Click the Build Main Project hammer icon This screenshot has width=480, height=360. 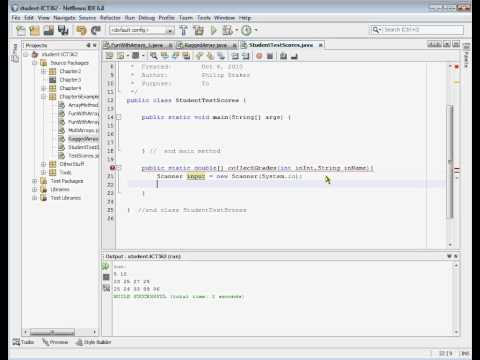point(184,30)
